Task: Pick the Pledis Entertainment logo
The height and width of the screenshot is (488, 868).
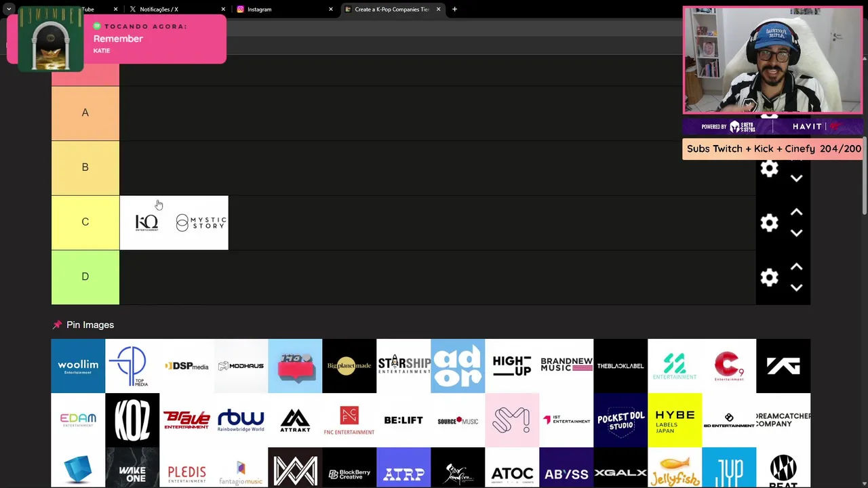Action: 186,468
